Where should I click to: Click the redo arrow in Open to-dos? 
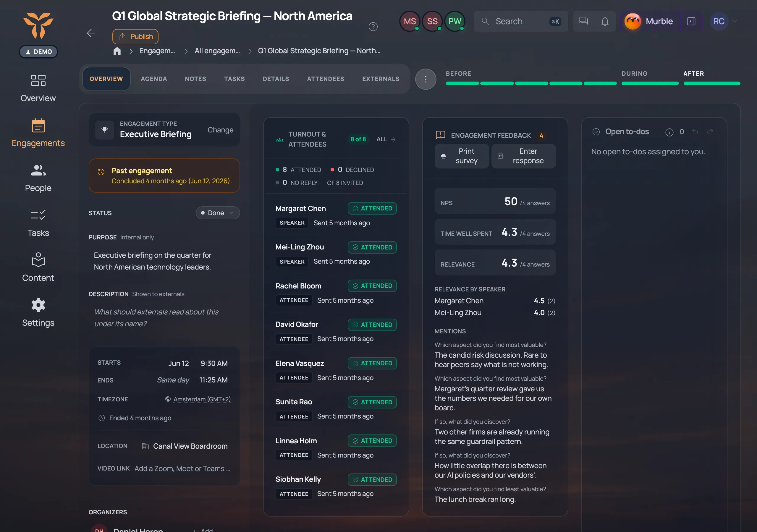[x=710, y=132]
